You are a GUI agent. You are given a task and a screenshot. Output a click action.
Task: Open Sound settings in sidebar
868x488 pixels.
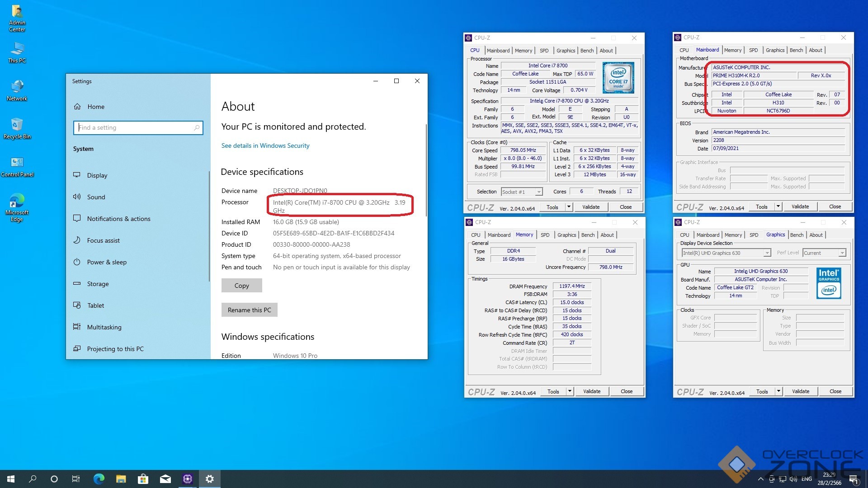(x=96, y=197)
